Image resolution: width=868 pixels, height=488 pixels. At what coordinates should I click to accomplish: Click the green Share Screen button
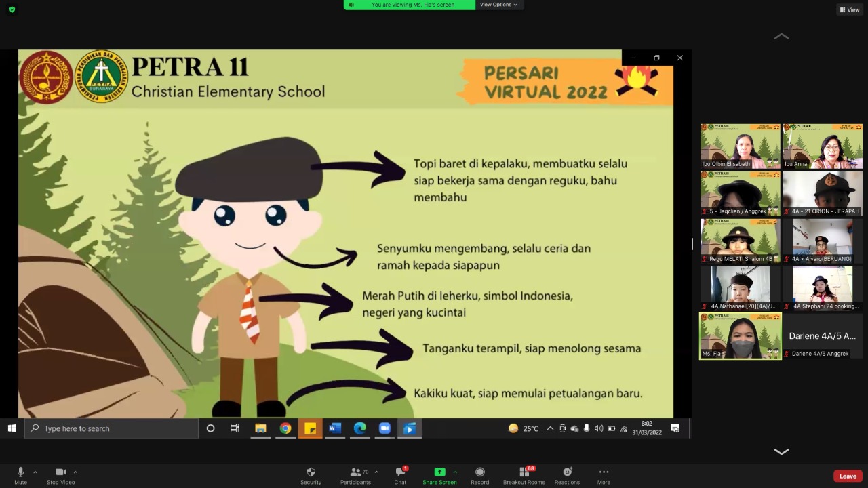tap(439, 475)
